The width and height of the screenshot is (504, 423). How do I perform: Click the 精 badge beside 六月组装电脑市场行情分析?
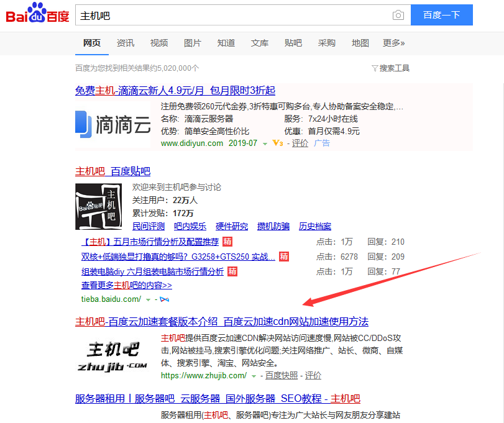232,271
